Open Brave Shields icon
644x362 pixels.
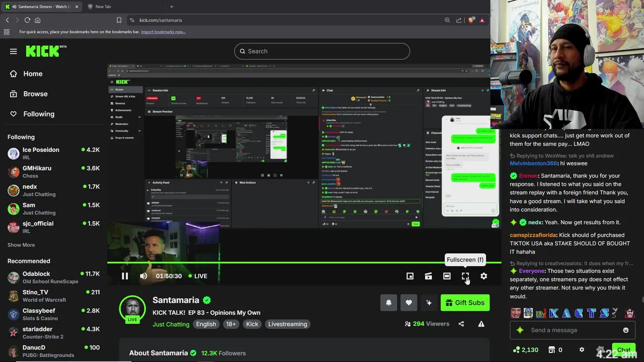[471, 20]
